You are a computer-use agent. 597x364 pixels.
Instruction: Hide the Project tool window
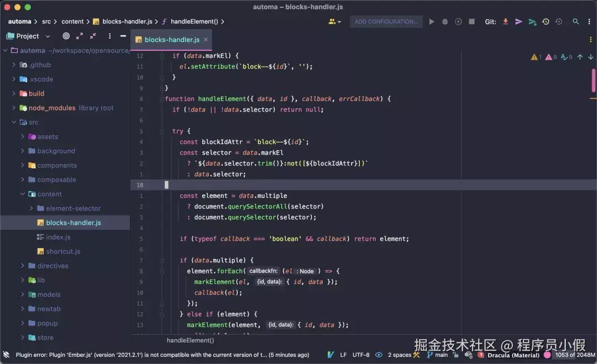click(123, 36)
